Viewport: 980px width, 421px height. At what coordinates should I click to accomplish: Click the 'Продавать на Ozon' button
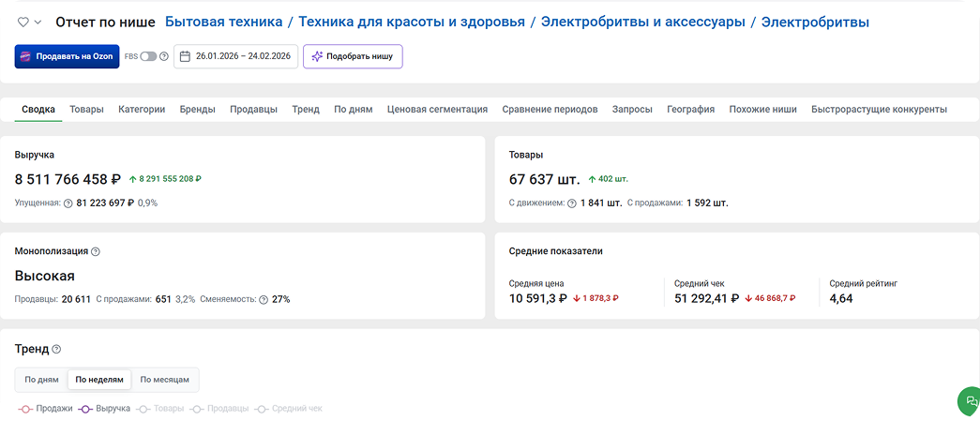67,56
